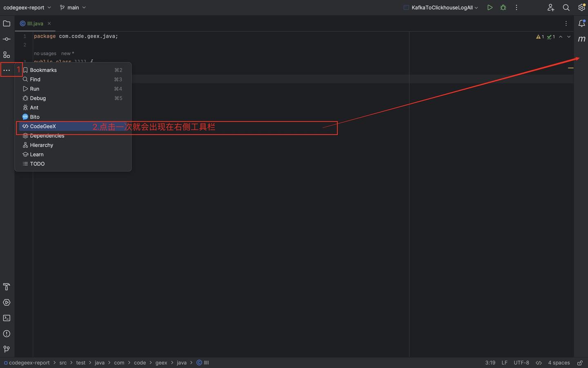
Task: Place cursor in "package com.code.geex.java;" line
Action: click(76, 36)
